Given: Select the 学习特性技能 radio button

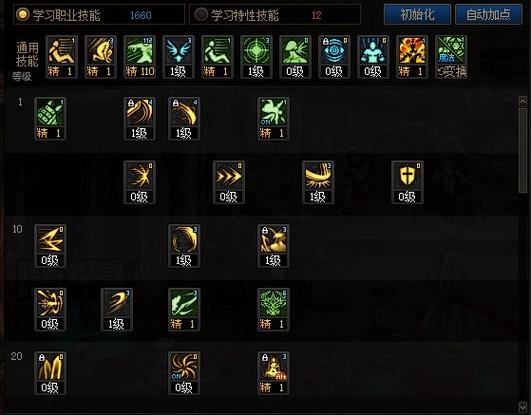Looking at the screenshot, I should (201, 15).
